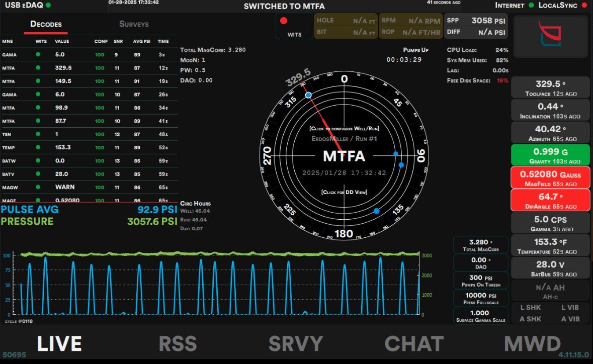Viewport: 593px width, 364px height.
Task: Click the green WITS dot in BATV row
Action: (x=38, y=173)
